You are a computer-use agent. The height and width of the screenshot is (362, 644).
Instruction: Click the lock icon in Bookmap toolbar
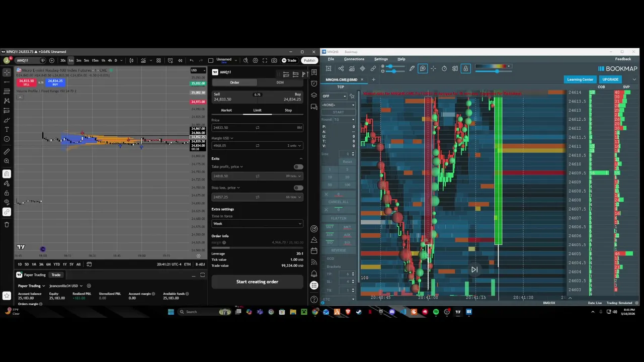pos(466,69)
